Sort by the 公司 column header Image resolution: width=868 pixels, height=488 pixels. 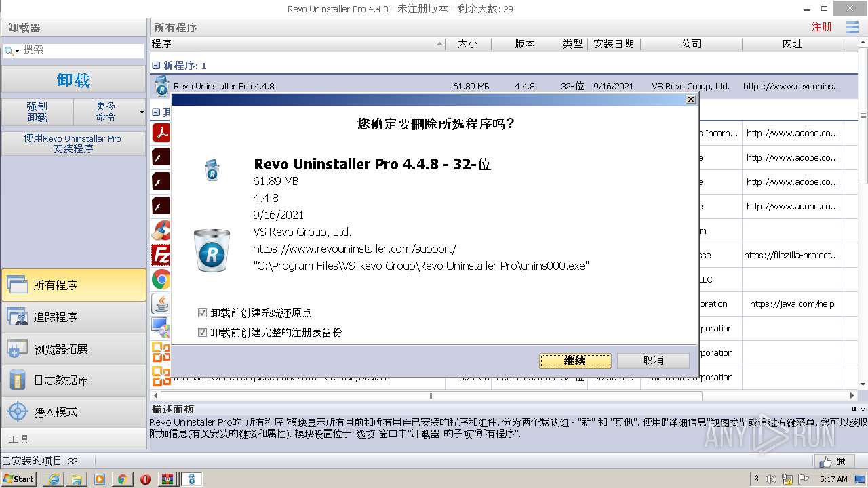click(691, 44)
